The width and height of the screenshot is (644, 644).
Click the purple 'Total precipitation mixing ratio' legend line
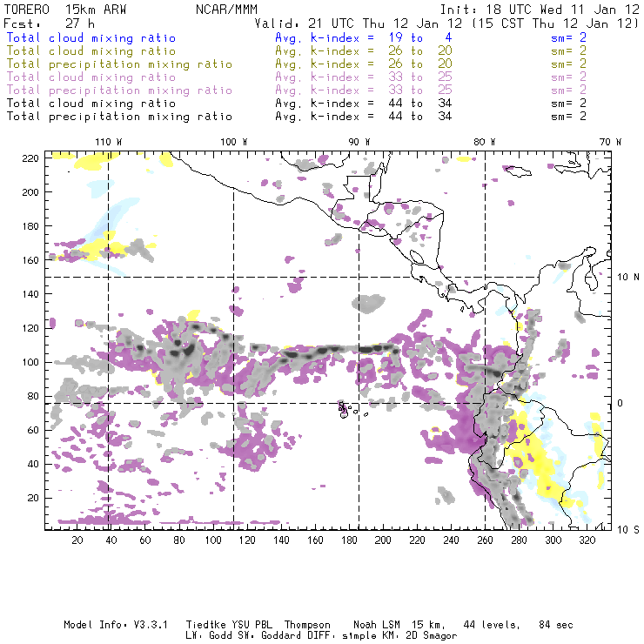pyautogui.click(x=119, y=91)
